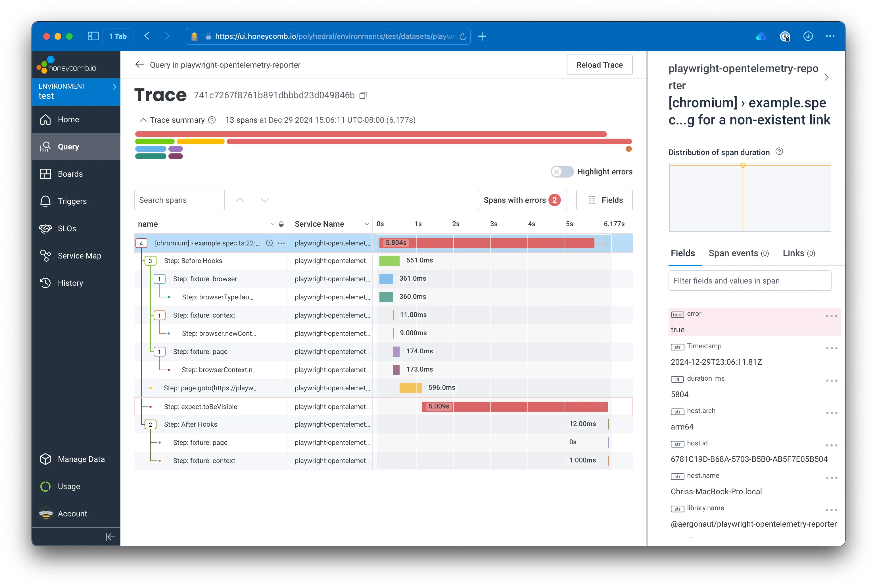Switch to the Span events tab
The height and width of the screenshot is (588, 877).
coord(738,253)
